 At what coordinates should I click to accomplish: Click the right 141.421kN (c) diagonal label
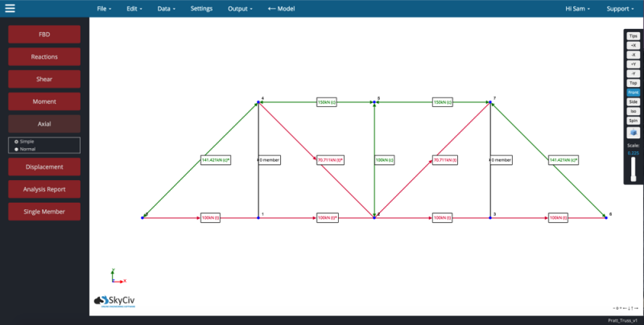[563, 160]
